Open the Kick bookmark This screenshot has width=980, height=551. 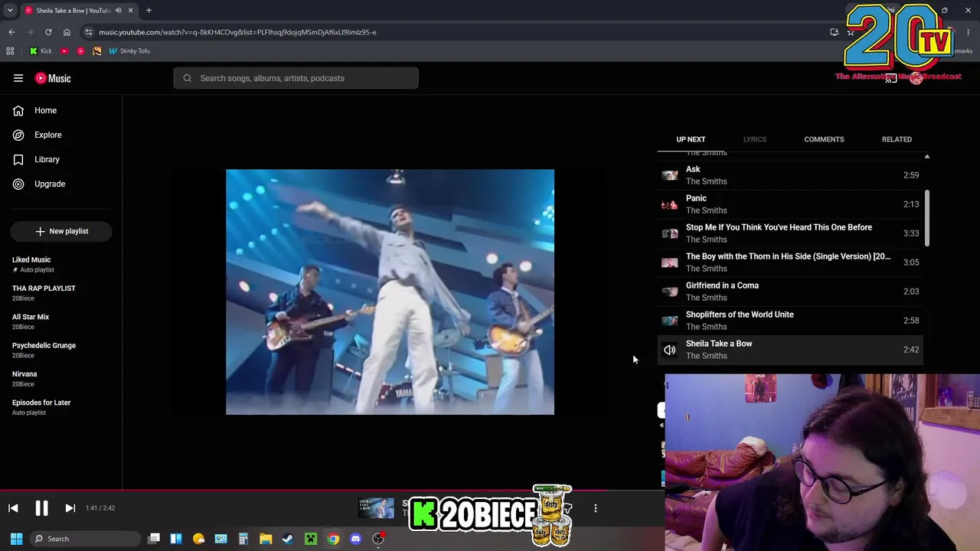pyautogui.click(x=41, y=51)
